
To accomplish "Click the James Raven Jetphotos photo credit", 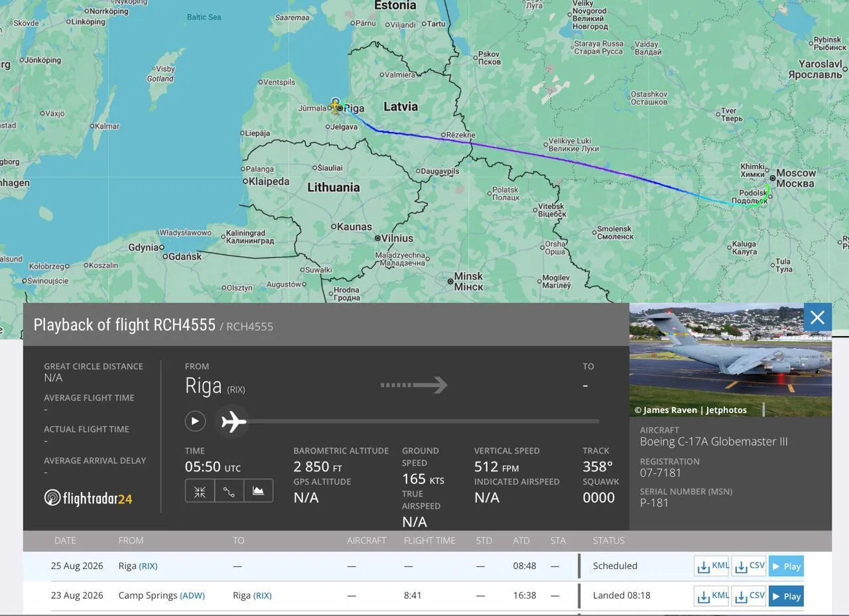I will click(690, 410).
